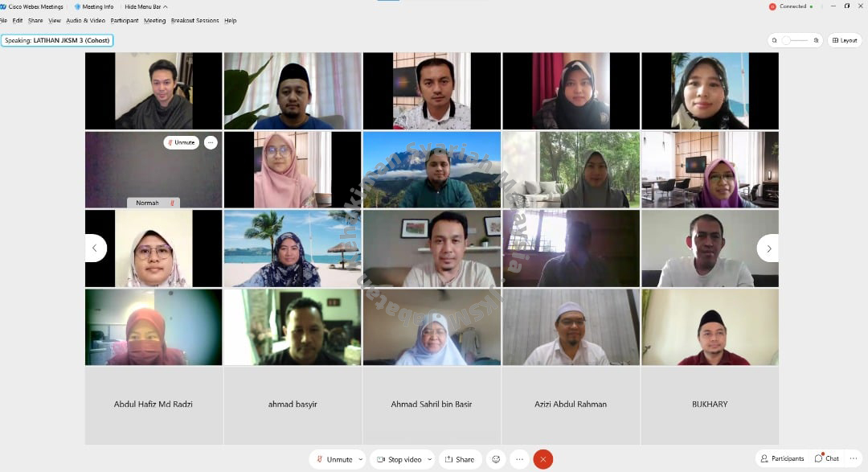Click Stop video in the bottom bar
The image size is (868, 472).
point(399,459)
